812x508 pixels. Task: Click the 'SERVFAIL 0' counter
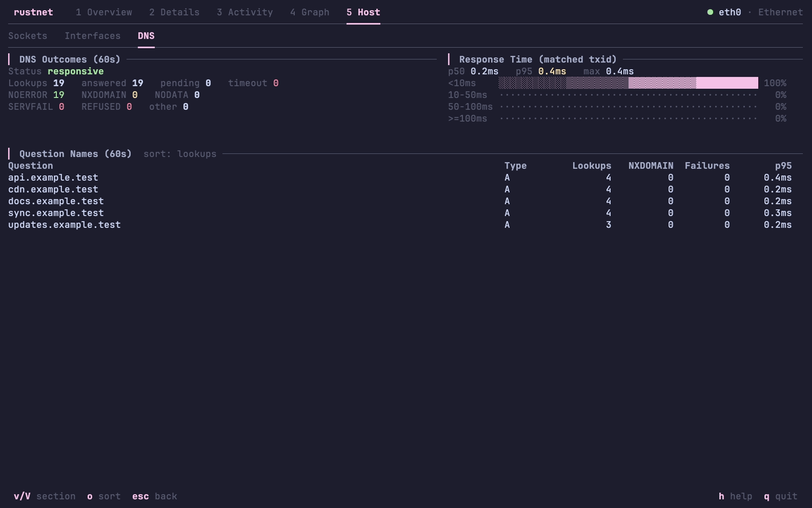click(36, 107)
